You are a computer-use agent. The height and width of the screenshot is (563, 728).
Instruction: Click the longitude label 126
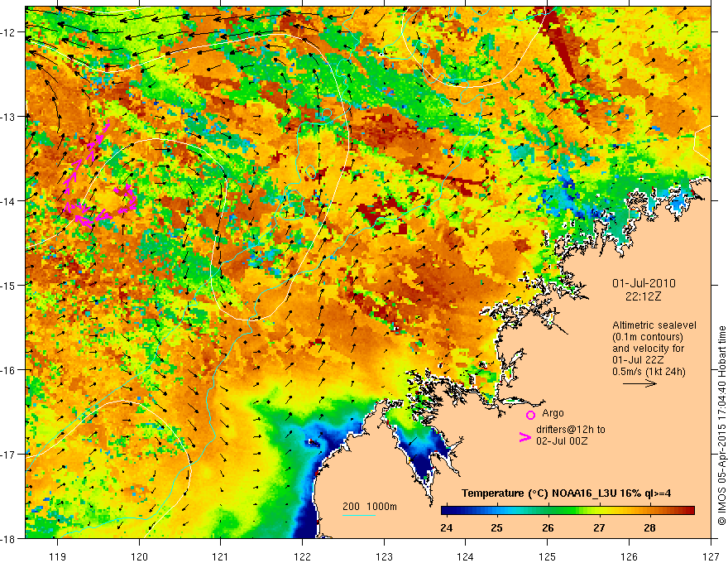[x=629, y=556]
